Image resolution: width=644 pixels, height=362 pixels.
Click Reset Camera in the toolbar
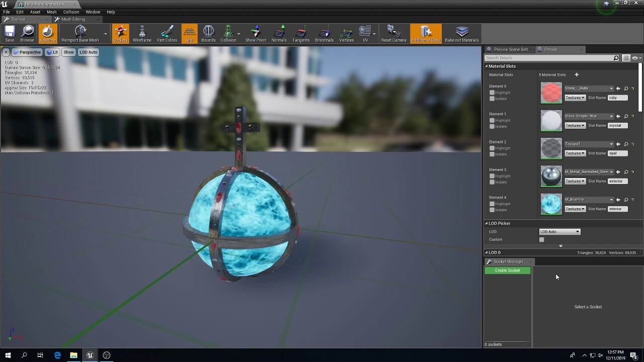393,33
